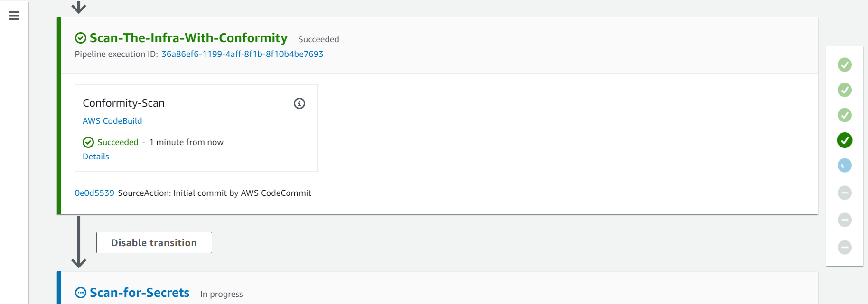
Task: Jump to third succeeded stage indicator
Action: pyautogui.click(x=845, y=115)
